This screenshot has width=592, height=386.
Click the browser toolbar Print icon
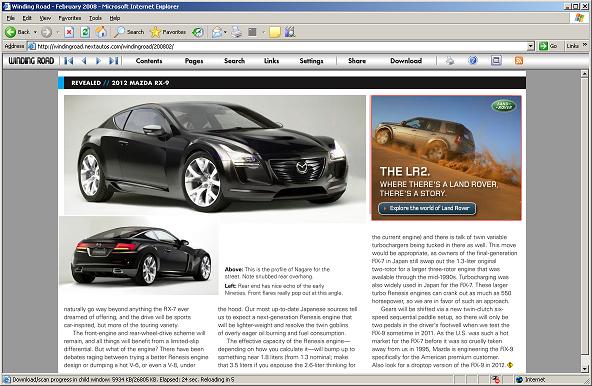click(237, 32)
